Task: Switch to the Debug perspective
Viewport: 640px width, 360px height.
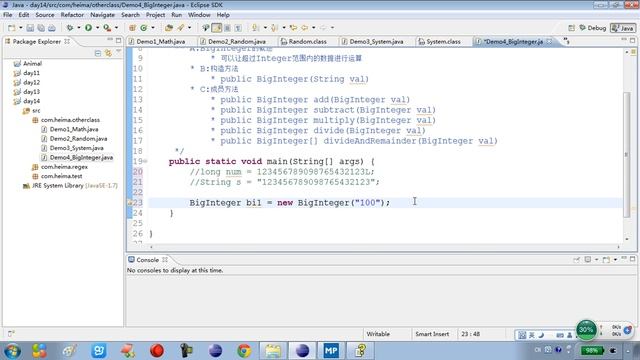Action: click(593, 28)
